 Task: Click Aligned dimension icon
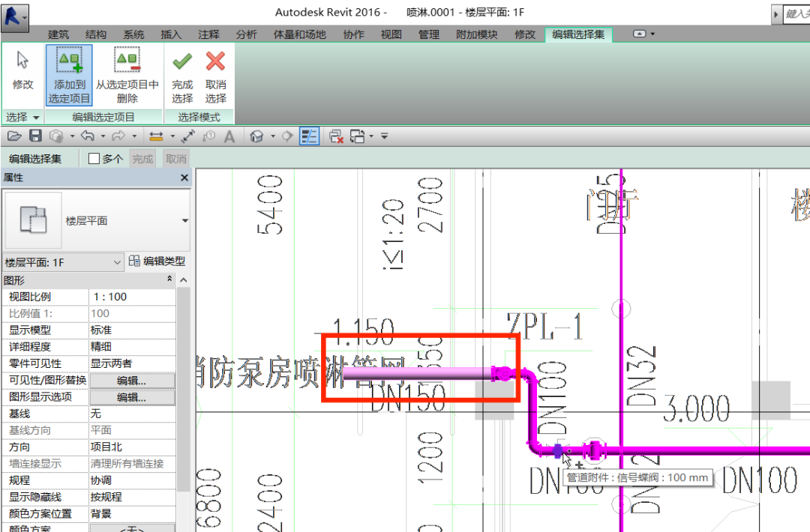188,136
